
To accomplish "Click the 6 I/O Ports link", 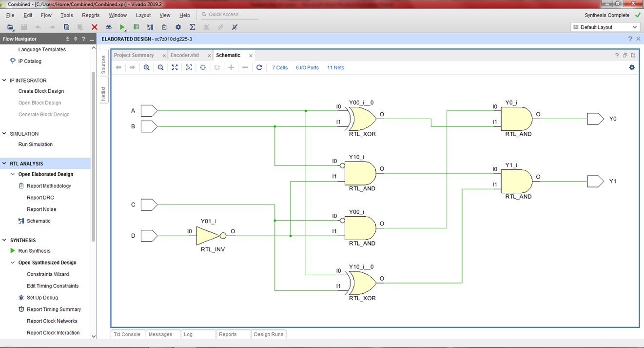I will 307,68.
